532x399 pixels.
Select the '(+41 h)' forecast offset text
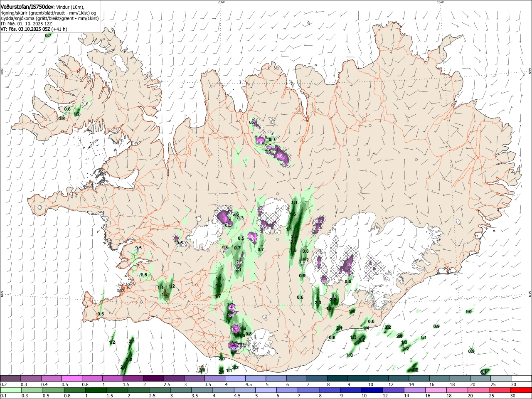click(x=60, y=29)
